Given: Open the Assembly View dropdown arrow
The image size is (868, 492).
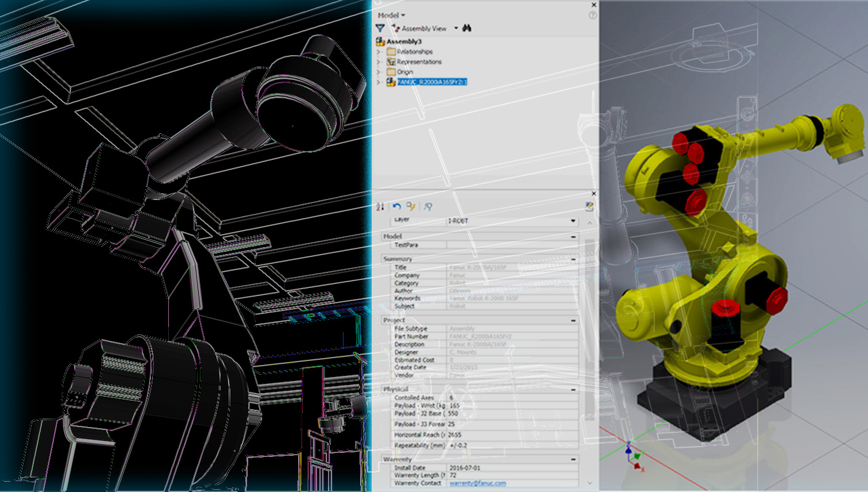Looking at the screenshot, I should (456, 28).
